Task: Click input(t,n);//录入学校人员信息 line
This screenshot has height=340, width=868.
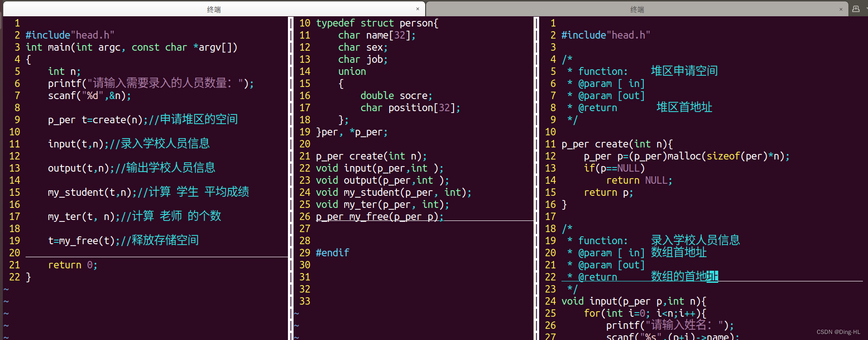Action: [129, 144]
